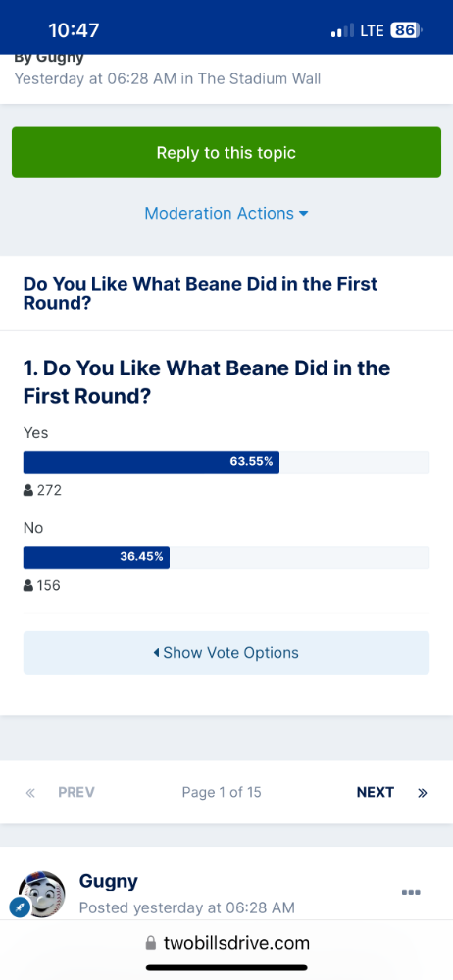The image size is (453, 980).
Task: Tap the battery indicator in status bar
Action: [407, 30]
